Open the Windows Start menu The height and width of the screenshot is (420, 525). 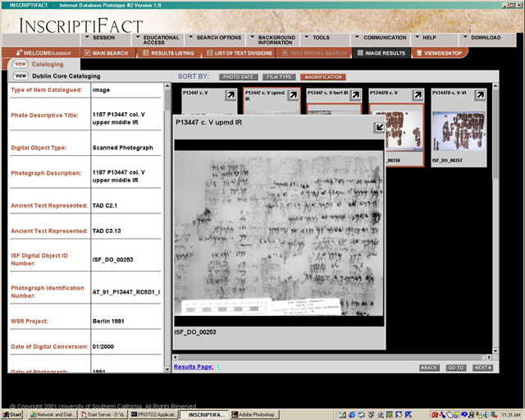[x=12, y=414]
